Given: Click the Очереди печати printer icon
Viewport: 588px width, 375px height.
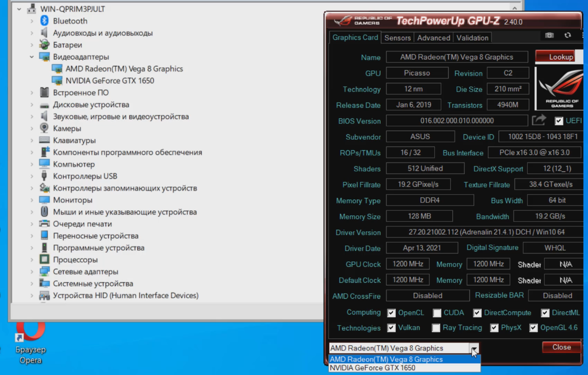Looking at the screenshot, I should tap(45, 224).
